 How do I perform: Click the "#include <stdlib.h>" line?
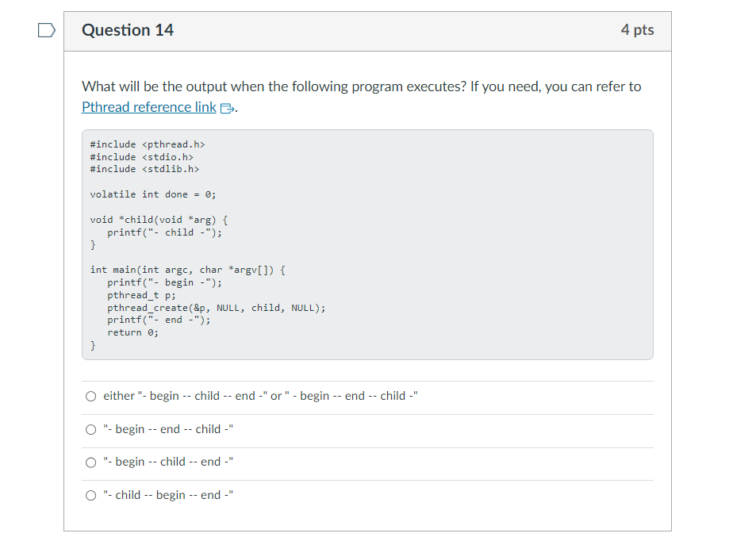144,169
